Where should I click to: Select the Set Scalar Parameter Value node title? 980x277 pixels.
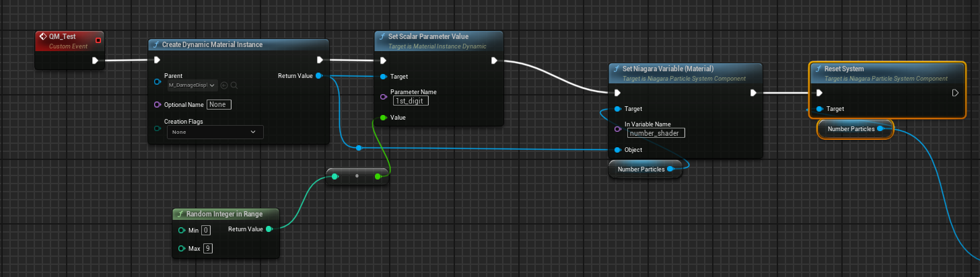click(x=428, y=36)
